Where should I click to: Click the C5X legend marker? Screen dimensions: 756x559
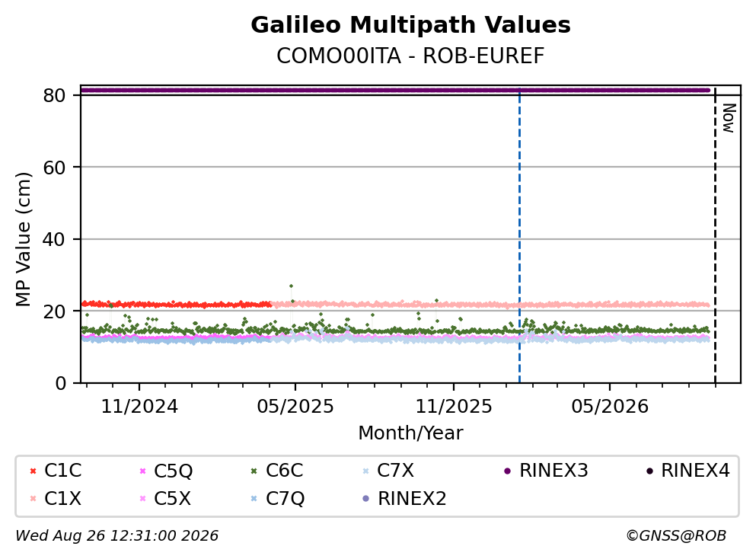[x=142, y=498]
